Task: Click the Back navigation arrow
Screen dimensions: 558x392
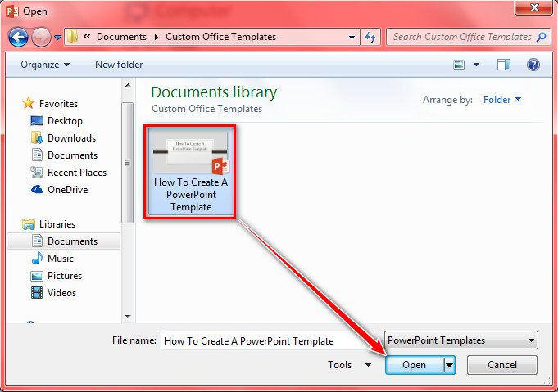Action: pyautogui.click(x=18, y=37)
